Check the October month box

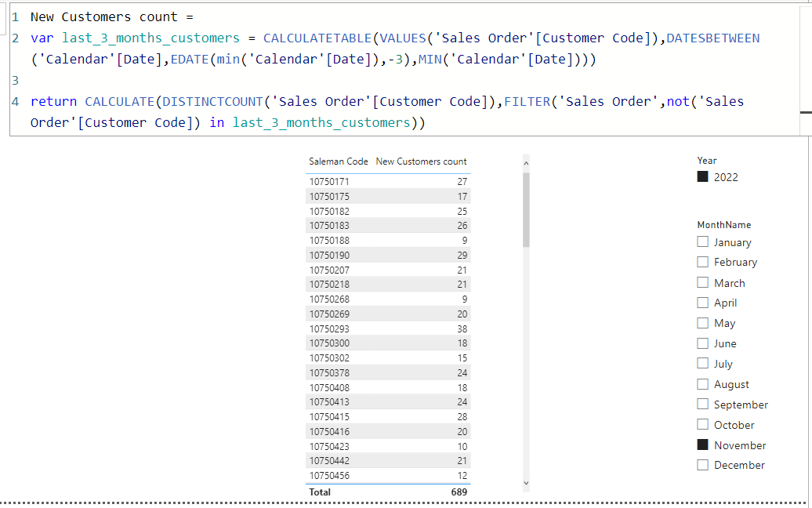coord(703,425)
